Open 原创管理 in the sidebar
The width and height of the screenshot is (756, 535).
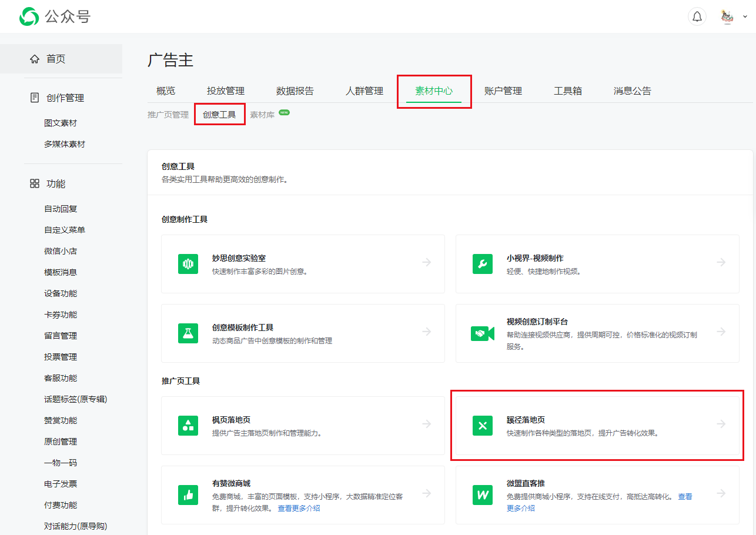pyautogui.click(x=61, y=442)
